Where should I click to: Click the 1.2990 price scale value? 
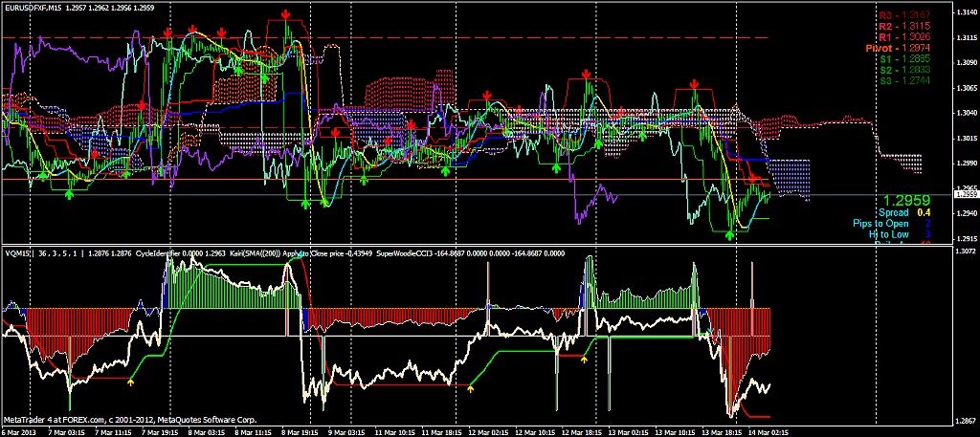967,164
